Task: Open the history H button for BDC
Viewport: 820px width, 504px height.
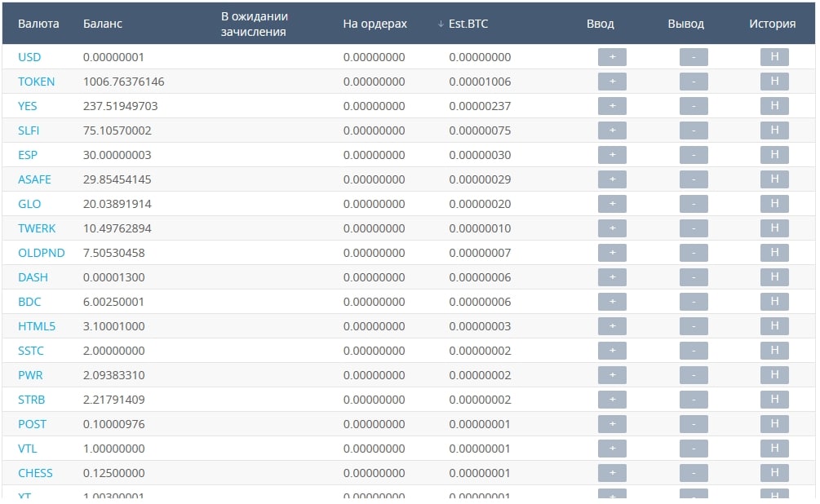Action: pyautogui.click(x=774, y=302)
